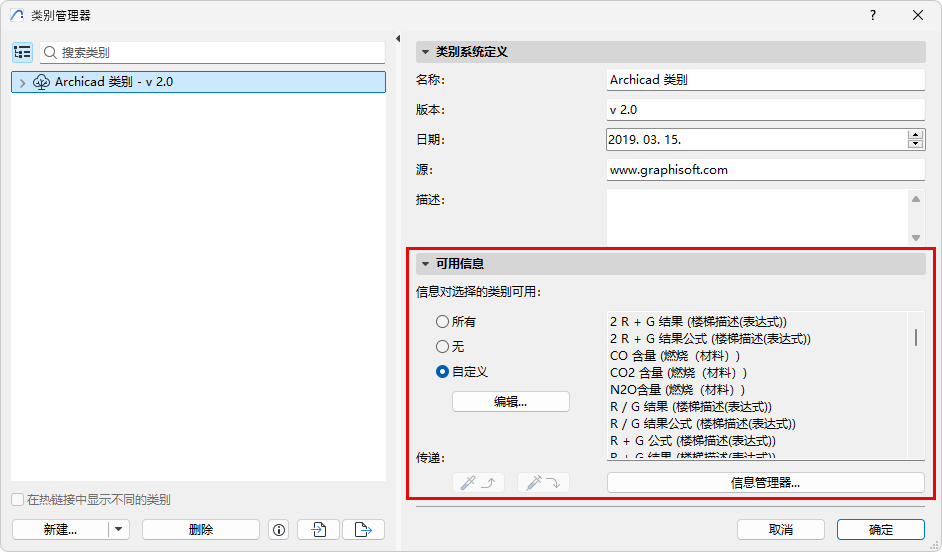Select 'CO2 含量 (燃烧（材料）)' entry

coord(679,372)
